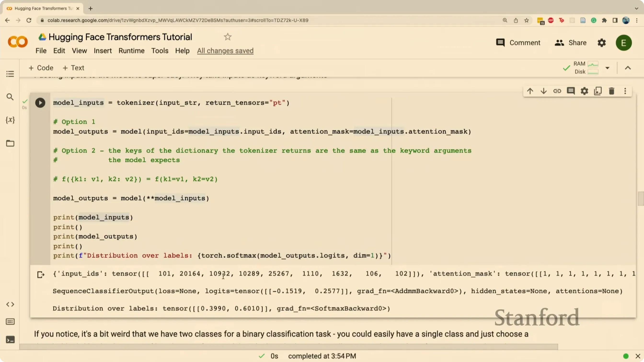Click the horizontal scrollbar at bottom
This screenshot has height=362, width=644.
click(x=289, y=346)
